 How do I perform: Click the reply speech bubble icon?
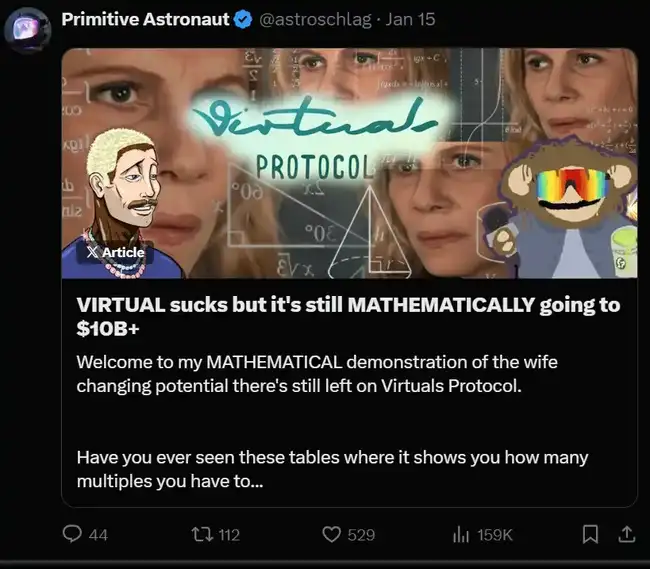click(71, 535)
